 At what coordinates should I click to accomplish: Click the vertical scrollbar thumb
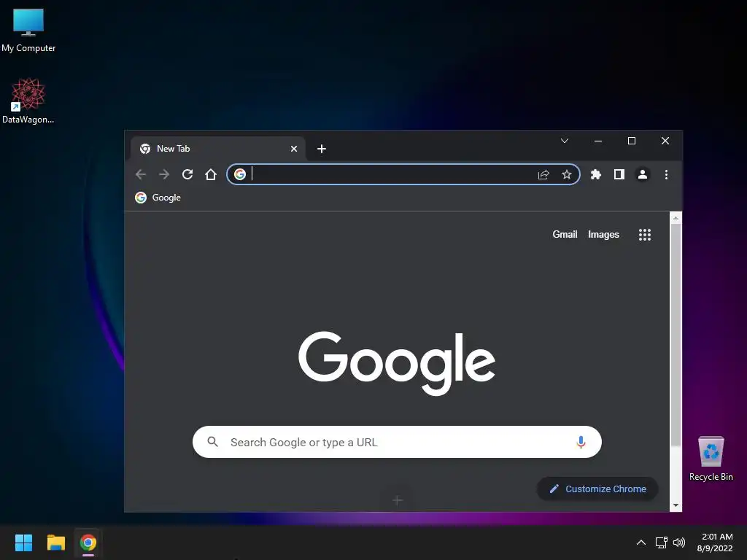(676, 335)
